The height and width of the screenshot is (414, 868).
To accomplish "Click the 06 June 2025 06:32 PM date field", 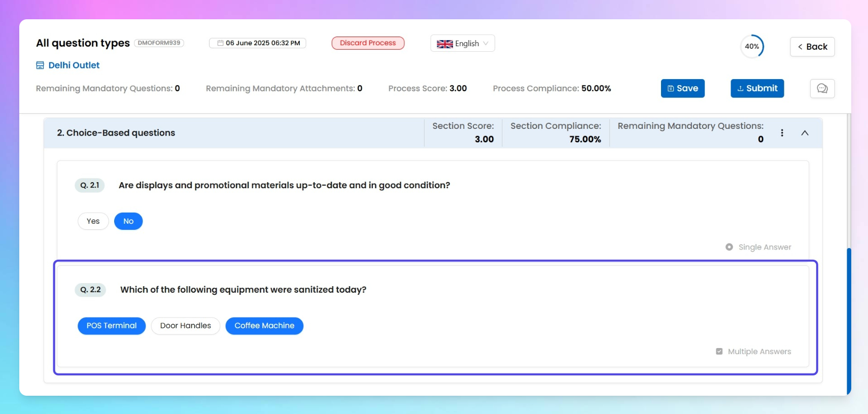I will (257, 43).
